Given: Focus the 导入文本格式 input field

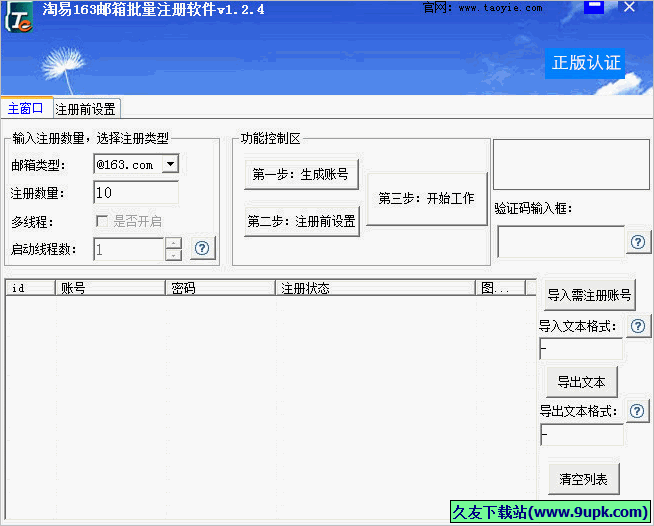Looking at the screenshot, I should tap(581, 349).
